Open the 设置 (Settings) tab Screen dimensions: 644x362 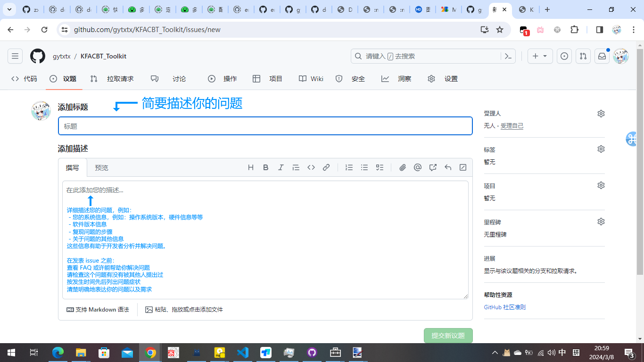tap(443, 79)
